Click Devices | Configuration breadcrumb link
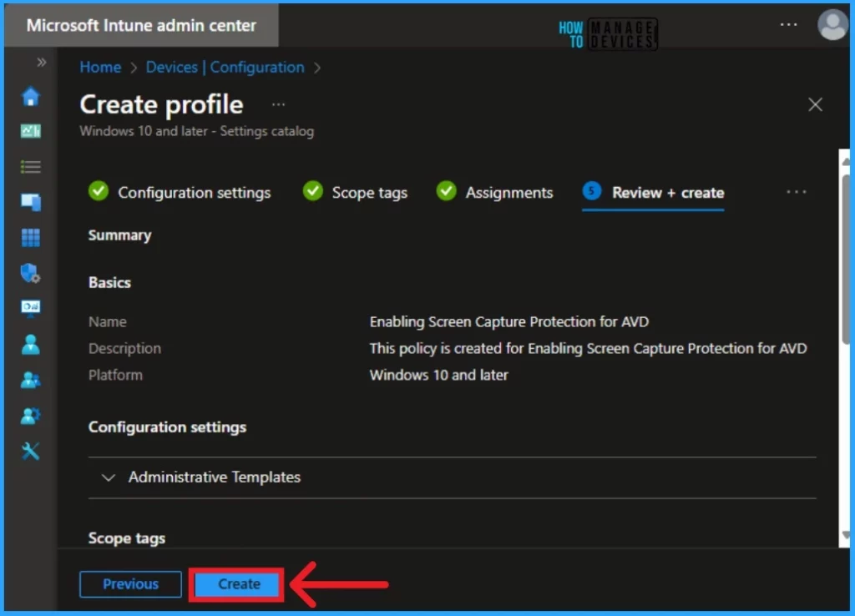This screenshot has width=855, height=616. coord(225,67)
